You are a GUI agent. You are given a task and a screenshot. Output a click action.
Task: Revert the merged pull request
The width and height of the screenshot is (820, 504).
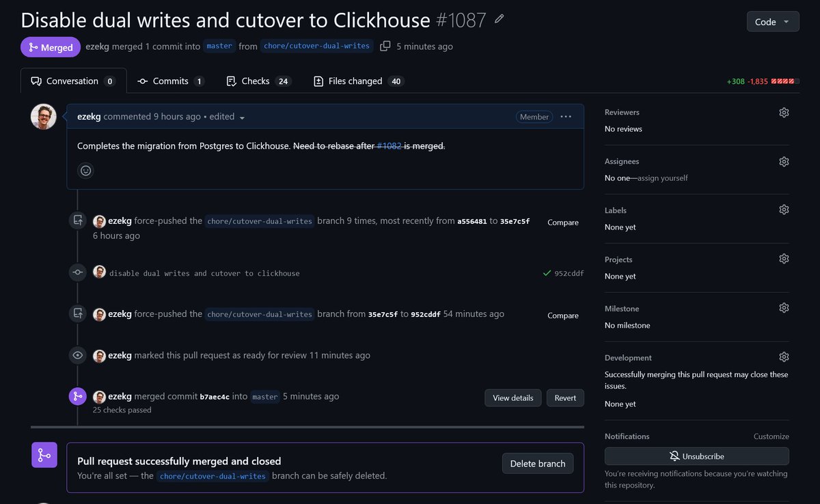click(x=565, y=397)
